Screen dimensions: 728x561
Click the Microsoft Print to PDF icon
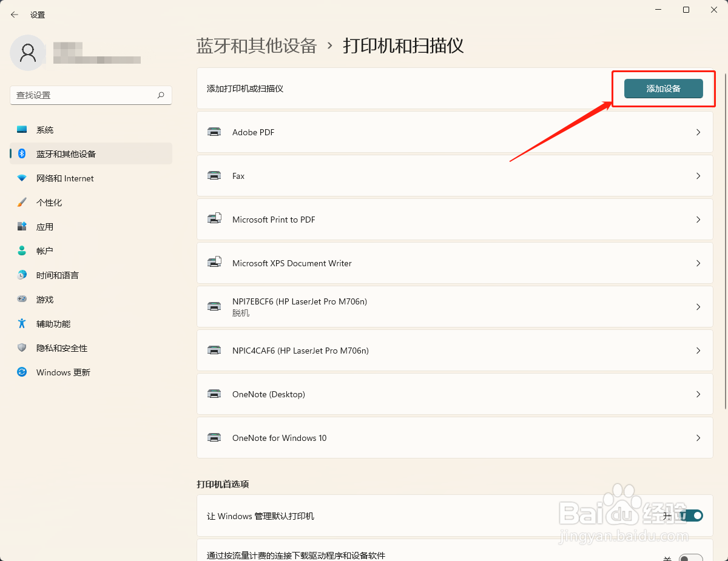point(214,219)
